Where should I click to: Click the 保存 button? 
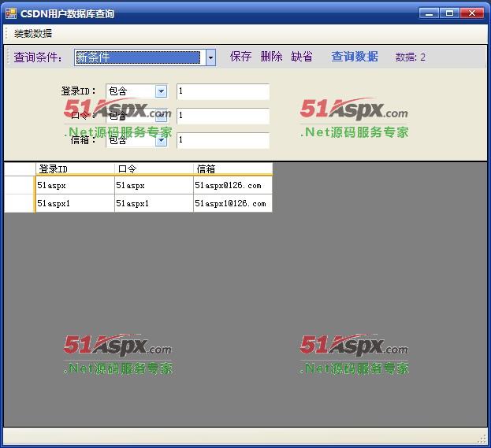pyautogui.click(x=240, y=57)
